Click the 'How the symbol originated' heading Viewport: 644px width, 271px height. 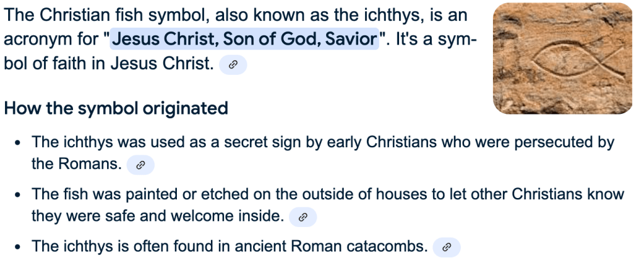tap(116, 108)
